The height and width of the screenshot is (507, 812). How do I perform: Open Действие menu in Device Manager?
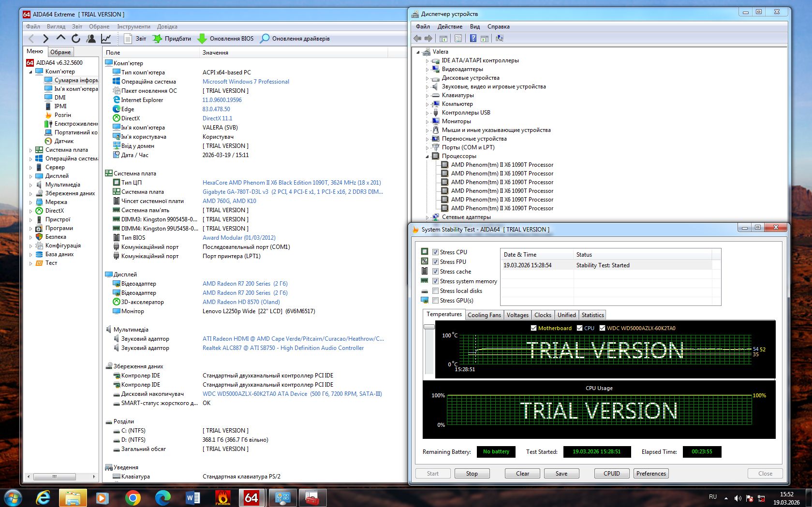point(450,27)
